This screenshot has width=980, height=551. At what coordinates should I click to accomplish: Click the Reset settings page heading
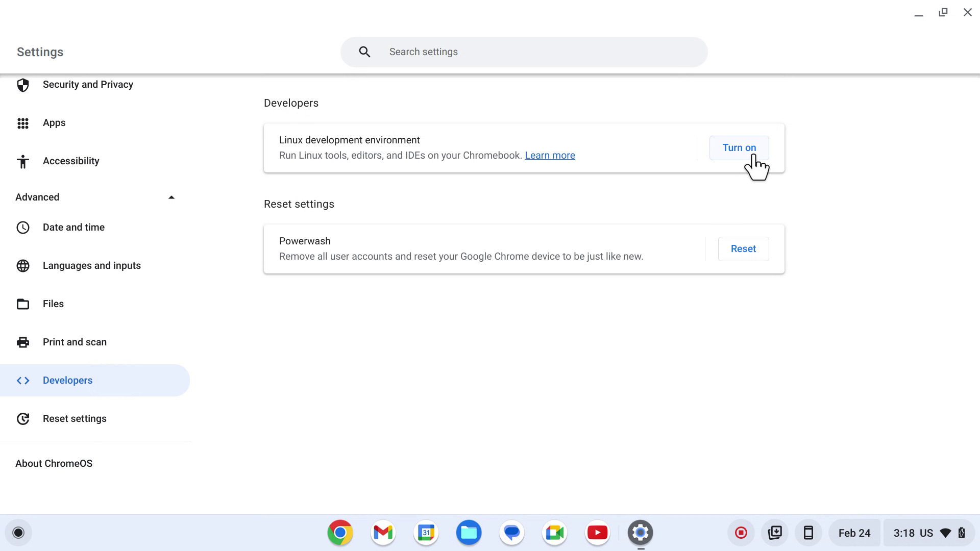299,204
